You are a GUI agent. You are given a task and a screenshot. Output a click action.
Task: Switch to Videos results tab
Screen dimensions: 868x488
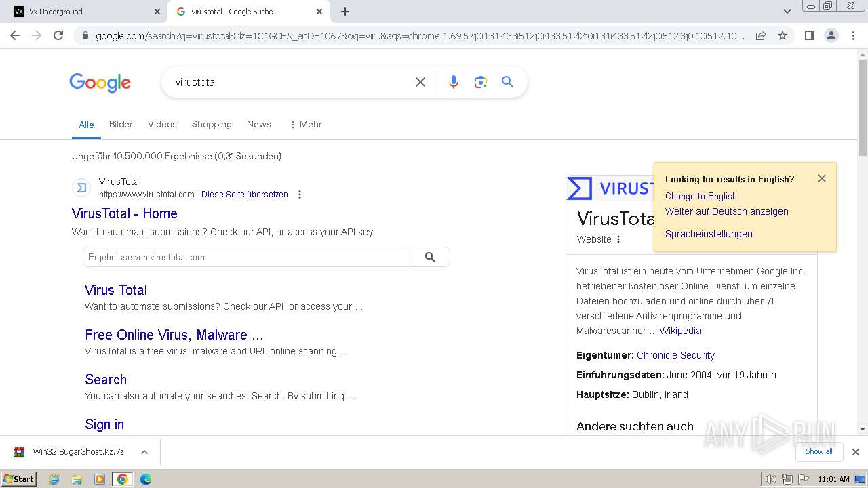(x=162, y=124)
